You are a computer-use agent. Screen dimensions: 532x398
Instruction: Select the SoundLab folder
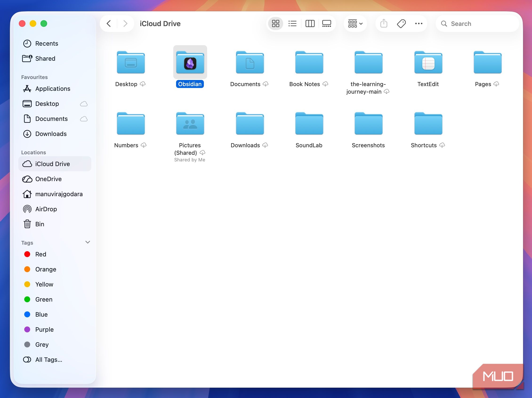[x=309, y=123]
